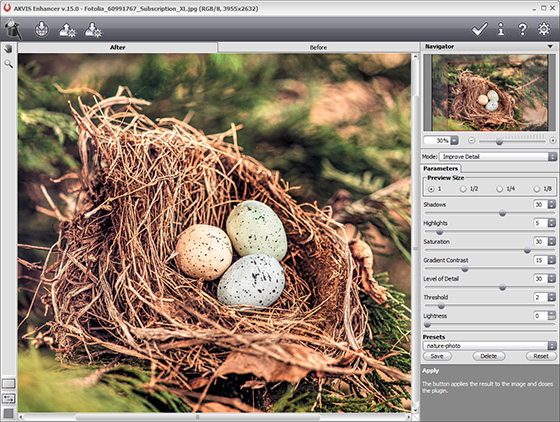Switch to the After tab
This screenshot has width=560, height=422.
(x=118, y=47)
